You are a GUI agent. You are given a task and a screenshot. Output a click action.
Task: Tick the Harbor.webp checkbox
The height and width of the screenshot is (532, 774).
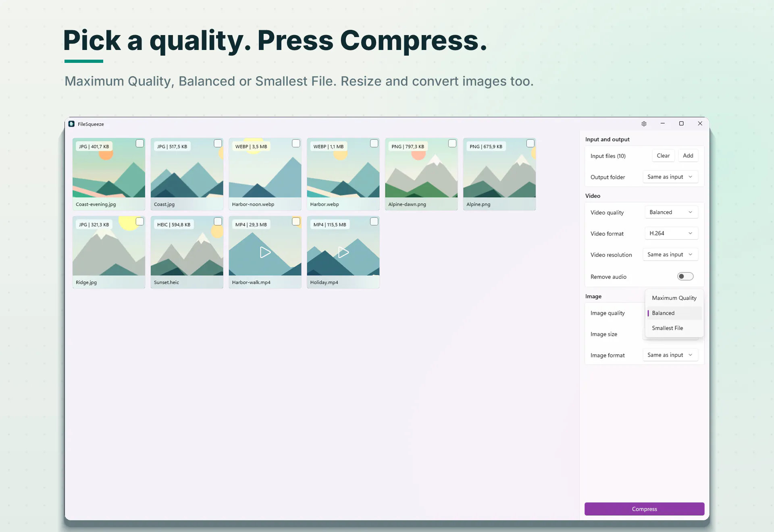point(374,143)
